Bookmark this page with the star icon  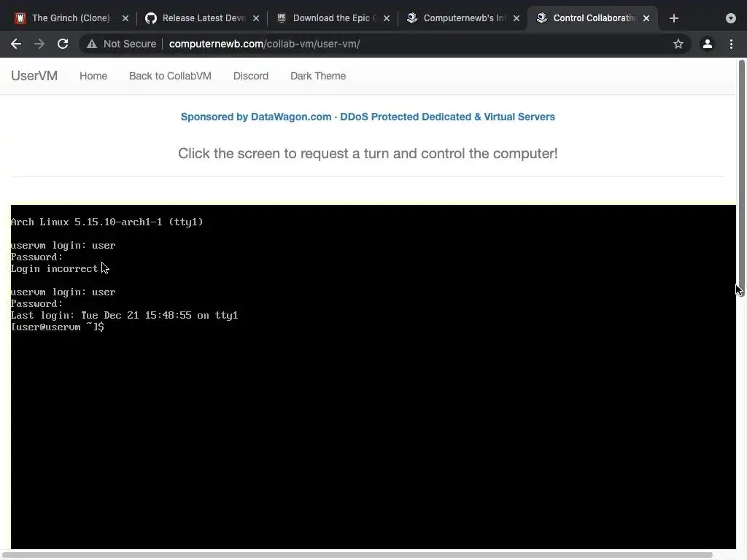point(678,44)
